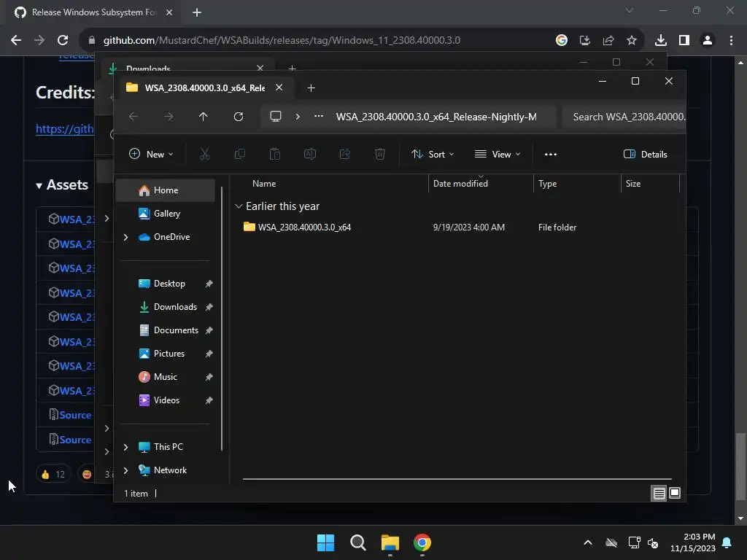Open Chrome downloads tray icon
This screenshot has width=747, height=560.
tap(660, 41)
